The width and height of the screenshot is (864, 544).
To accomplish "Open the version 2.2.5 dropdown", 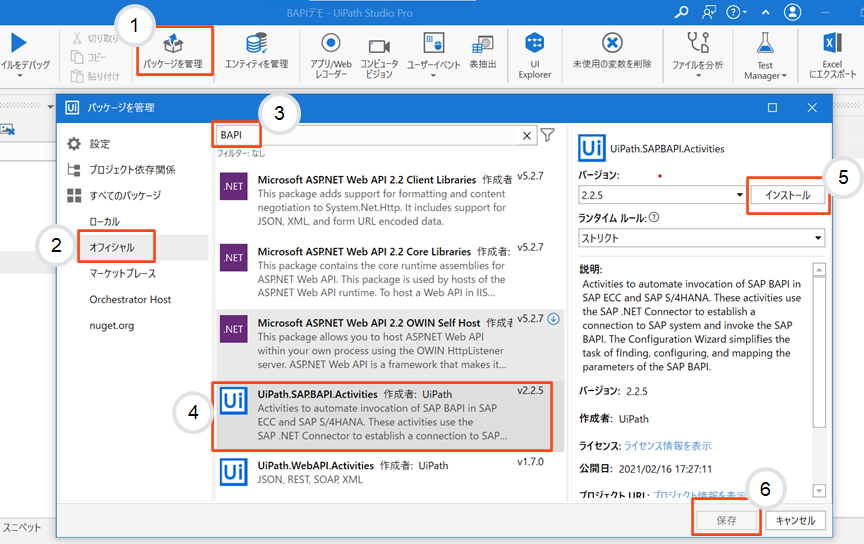I will [662, 195].
